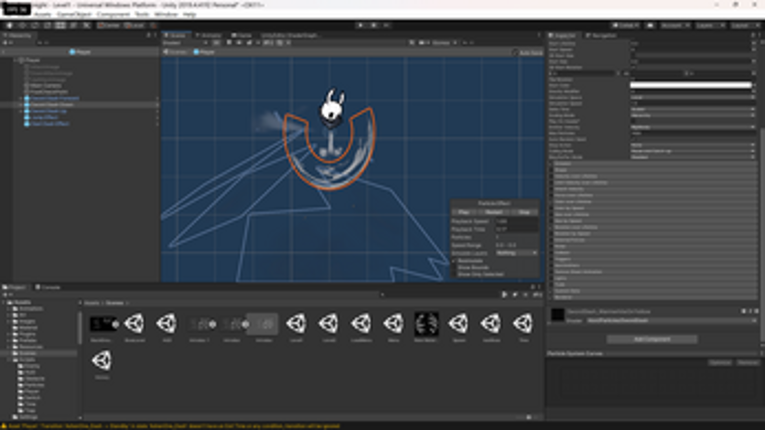765x430 pixels.
Task: Click Restart in Particle Effect overlay
Action: click(494, 212)
